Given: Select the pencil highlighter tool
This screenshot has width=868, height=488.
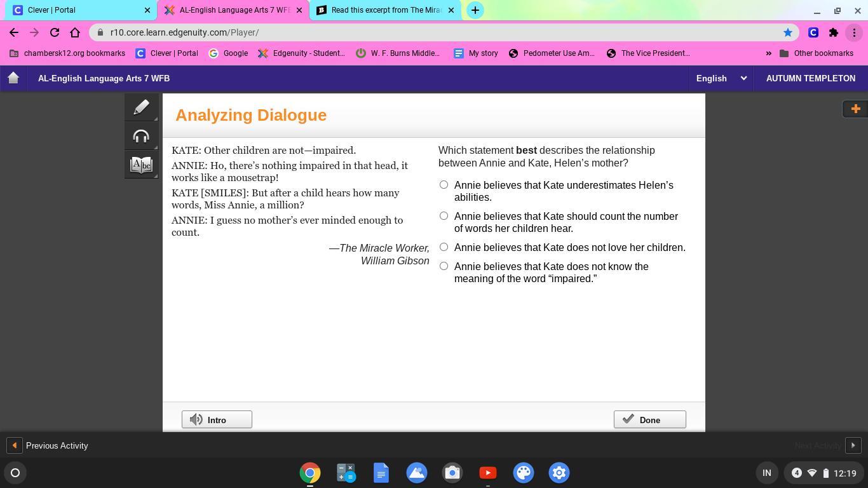Looking at the screenshot, I should point(141,107).
